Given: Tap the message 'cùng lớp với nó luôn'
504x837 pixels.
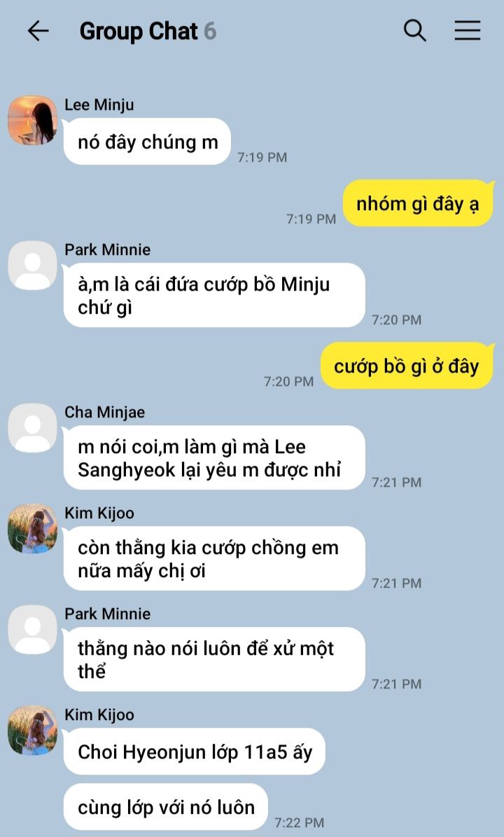Looking at the screenshot, I should pyautogui.click(x=166, y=807).
